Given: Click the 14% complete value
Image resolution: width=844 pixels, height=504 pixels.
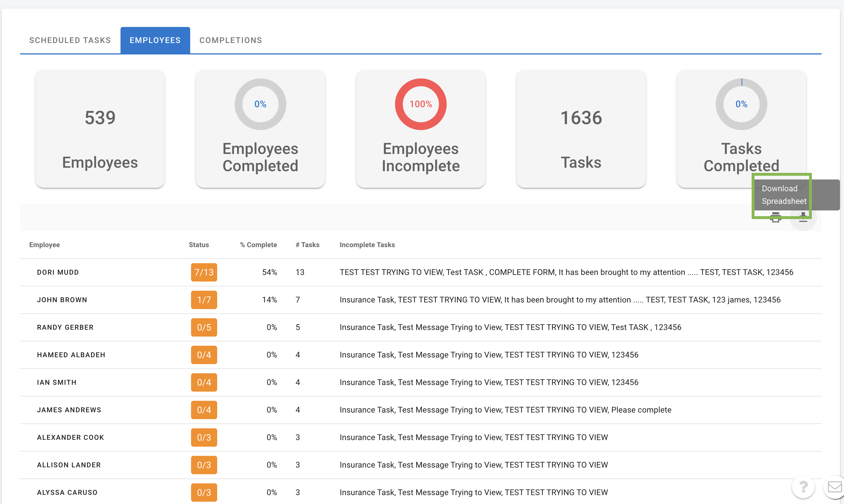Looking at the screenshot, I should click(269, 300).
